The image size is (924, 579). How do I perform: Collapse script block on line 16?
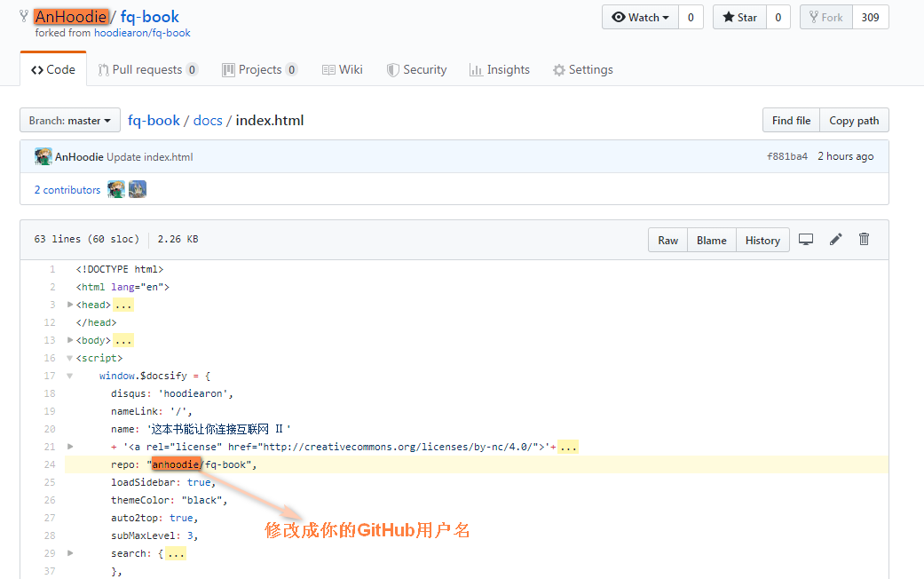click(69, 358)
